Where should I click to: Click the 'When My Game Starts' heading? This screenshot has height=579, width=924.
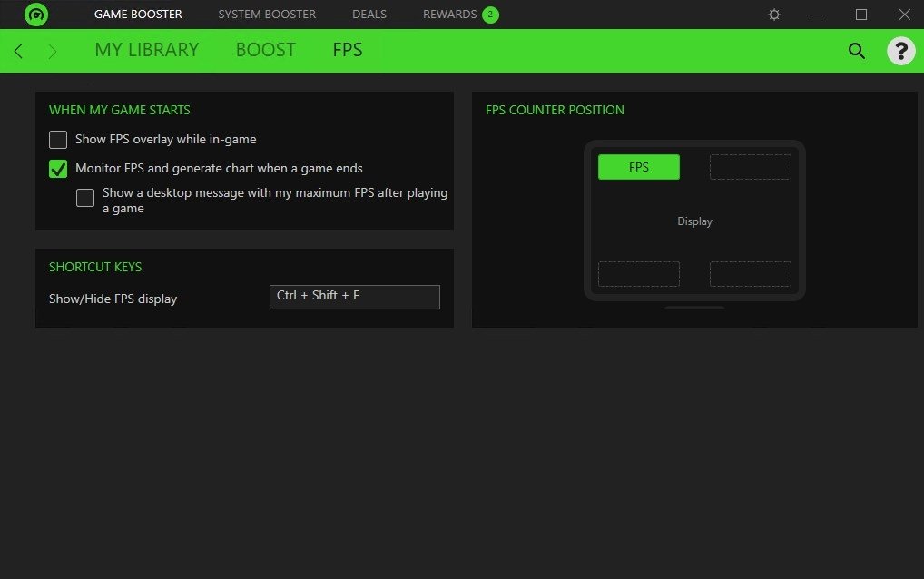tap(120, 110)
